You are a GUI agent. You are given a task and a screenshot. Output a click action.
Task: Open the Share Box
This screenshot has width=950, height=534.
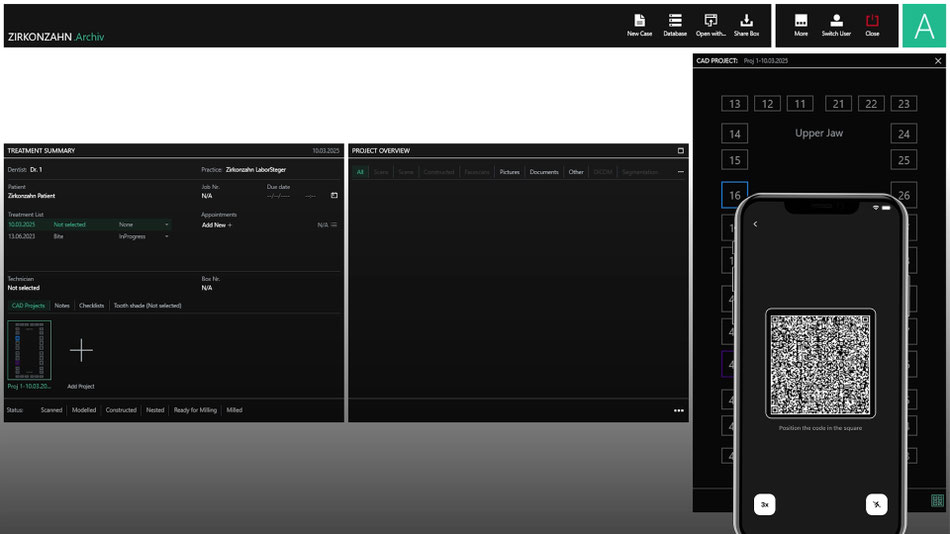pyautogui.click(x=746, y=24)
